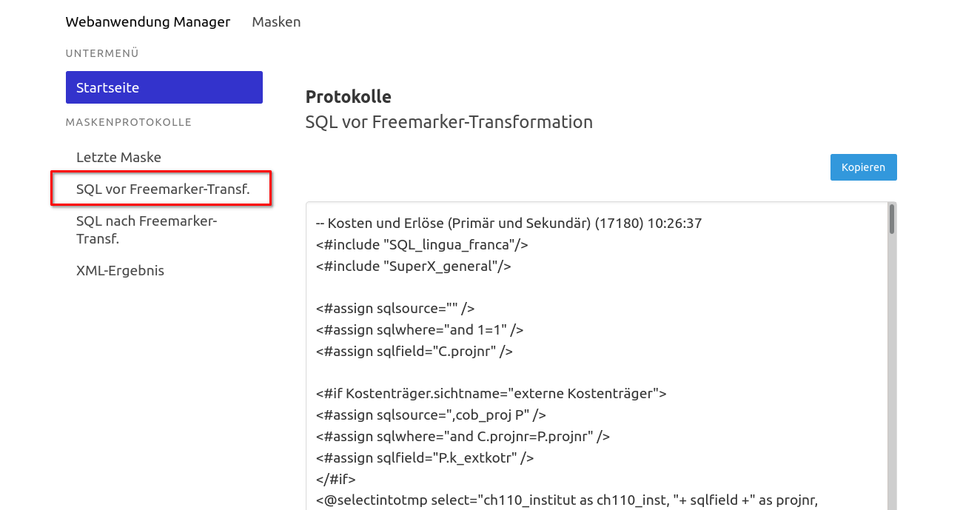Set cursor in the assign sqlwhere="and 1=1" line

tap(420, 329)
